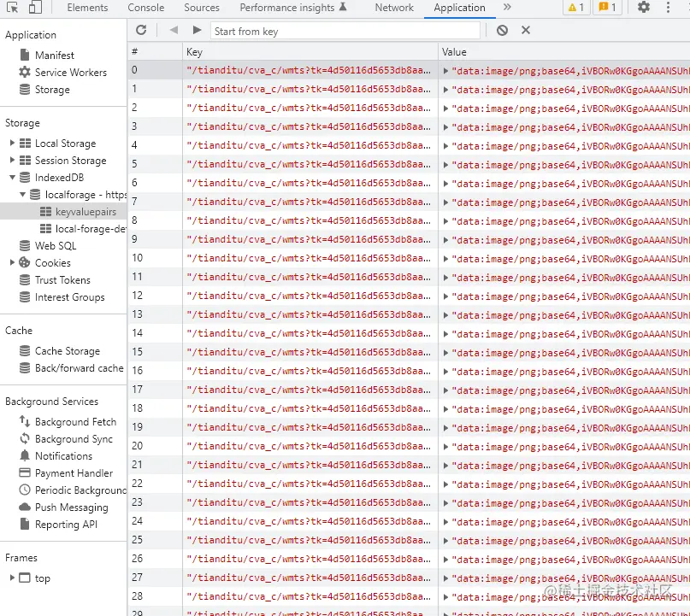Screen dimensions: 690x616
Task: Activate the inspect element picker icon
Action: click(x=12, y=8)
